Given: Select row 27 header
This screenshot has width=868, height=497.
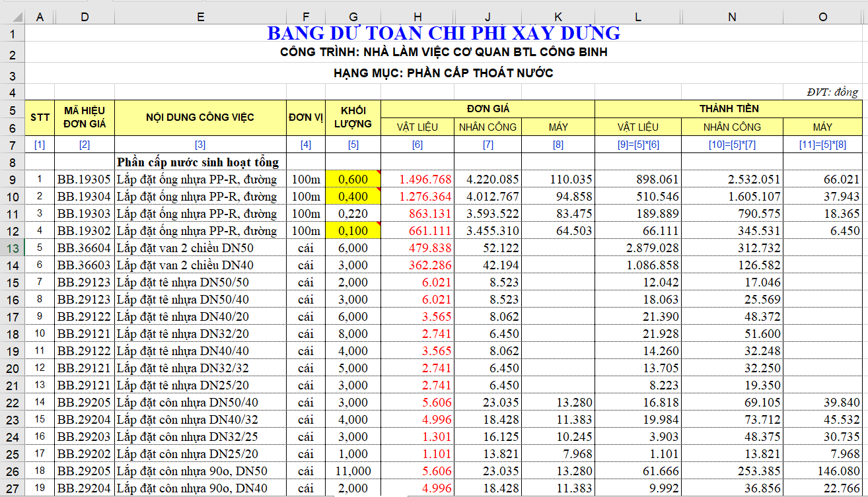Looking at the screenshot, I should 12,488.
